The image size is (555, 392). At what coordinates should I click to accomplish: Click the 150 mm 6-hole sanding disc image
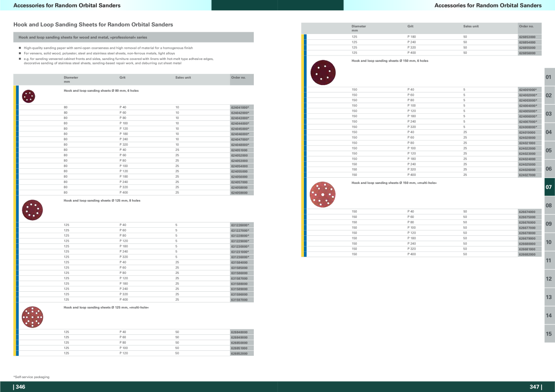(323, 72)
